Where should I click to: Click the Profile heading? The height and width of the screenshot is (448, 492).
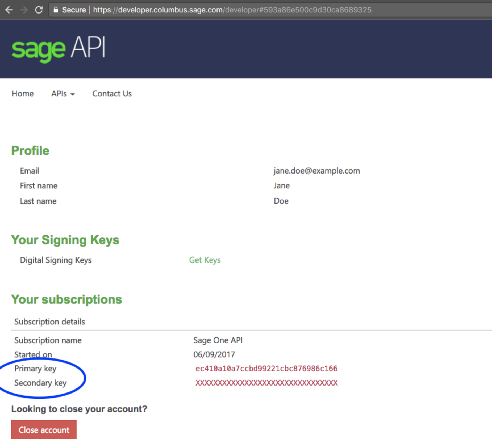coord(30,151)
